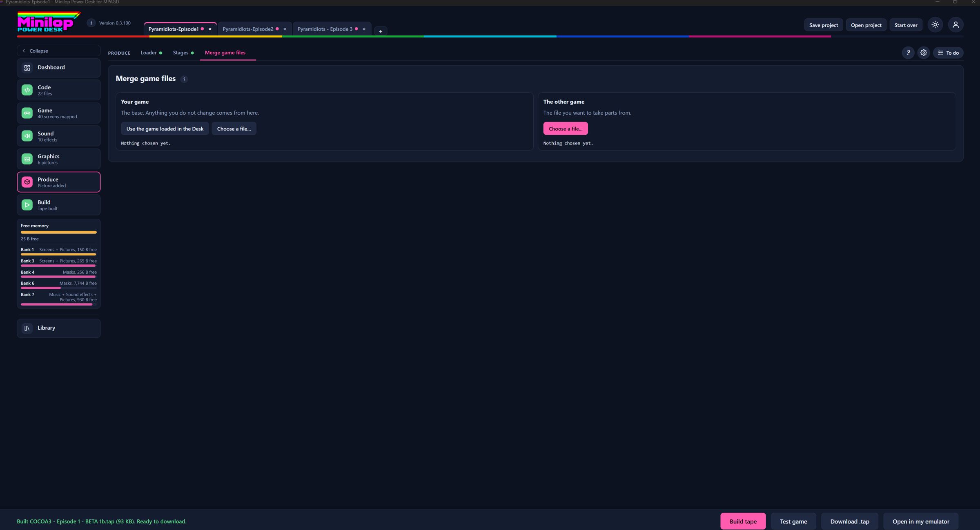980x530 pixels.
Task: Close the Pyramidiots - Episode 3 tab
Action: pos(364,29)
